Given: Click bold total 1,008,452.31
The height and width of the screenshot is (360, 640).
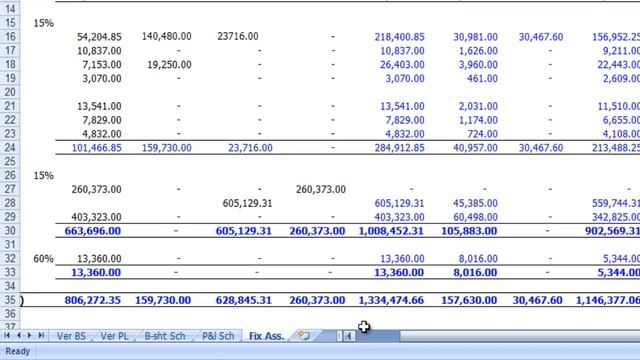Looking at the screenshot, I should click(x=391, y=231).
